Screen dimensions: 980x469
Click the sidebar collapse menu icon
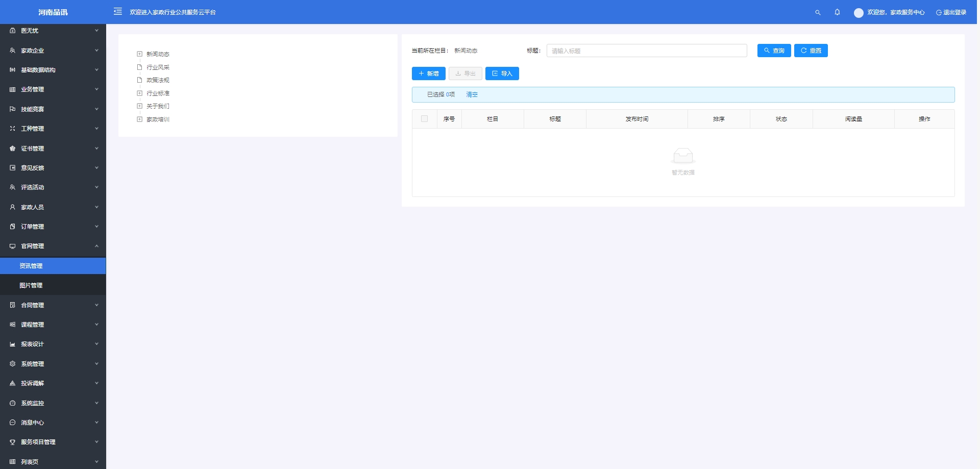(x=118, y=12)
